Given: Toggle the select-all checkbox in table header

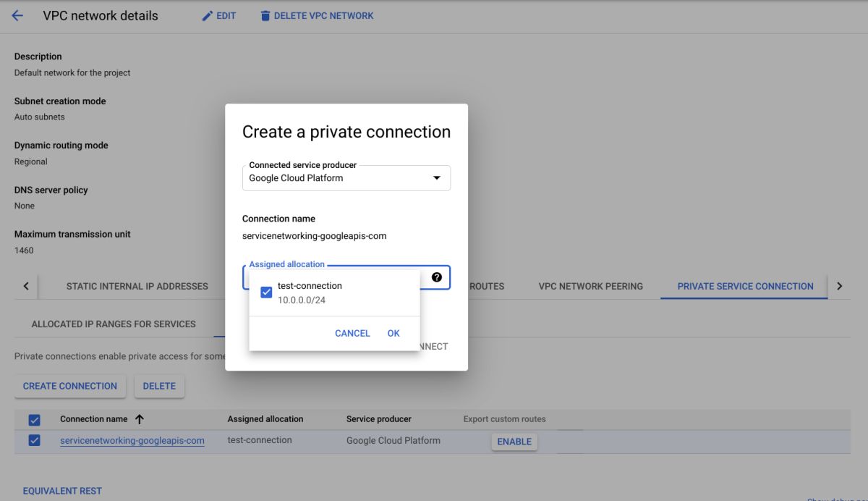Looking at the screenshot, I should pos(34,419).
